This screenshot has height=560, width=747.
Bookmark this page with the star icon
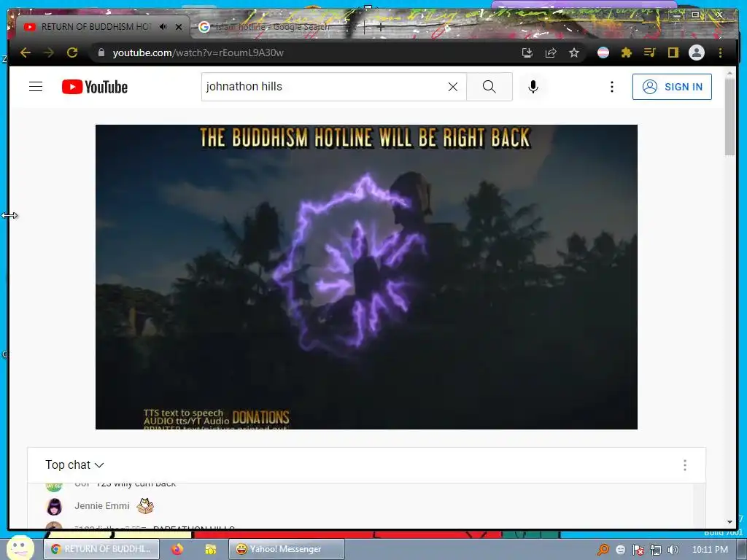[574, 52]
